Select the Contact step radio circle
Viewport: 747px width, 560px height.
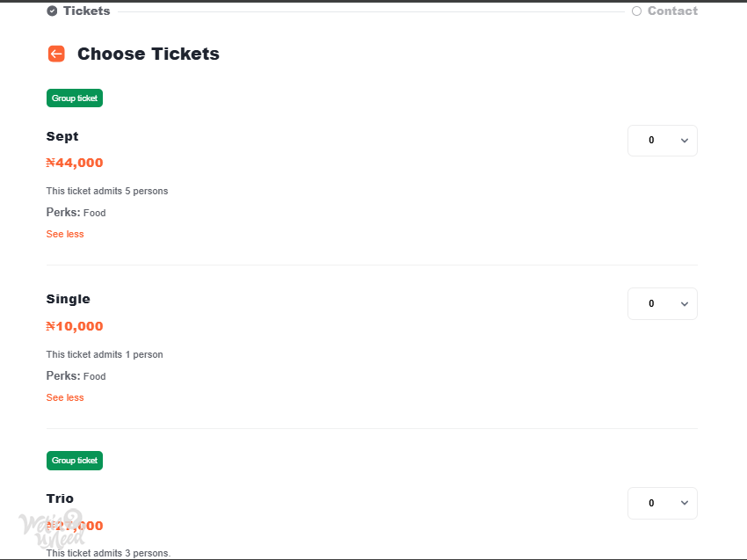click(636, 11)
